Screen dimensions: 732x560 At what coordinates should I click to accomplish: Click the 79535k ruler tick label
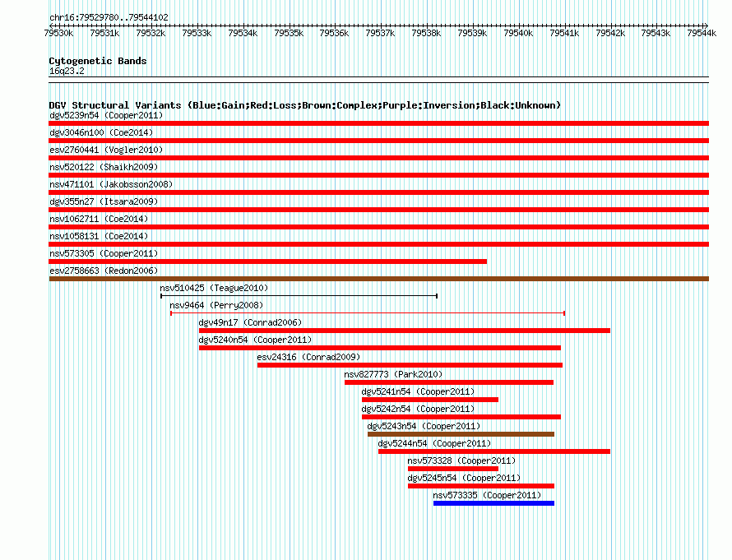[x=289, y=33]
